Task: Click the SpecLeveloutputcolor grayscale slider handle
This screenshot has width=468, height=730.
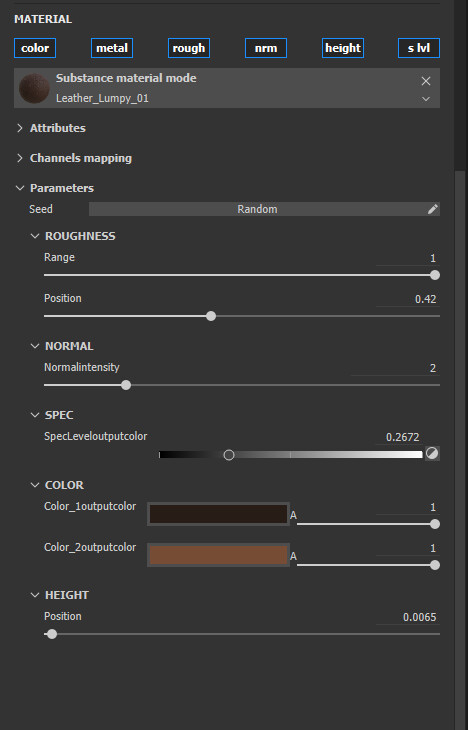Action: tap(229, 455)
